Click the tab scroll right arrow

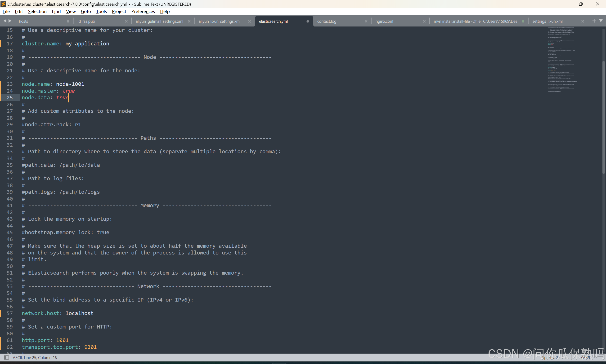click(x=10, y=21)
